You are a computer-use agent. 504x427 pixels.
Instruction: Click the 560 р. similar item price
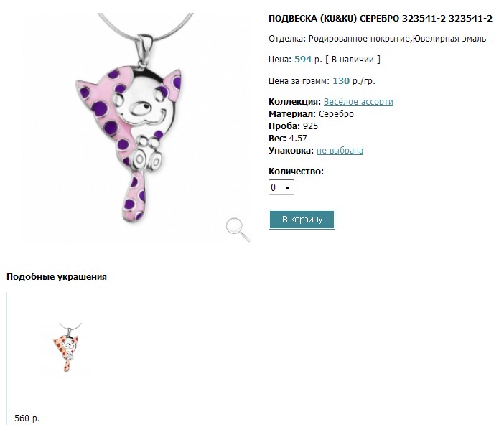[27, 418]
